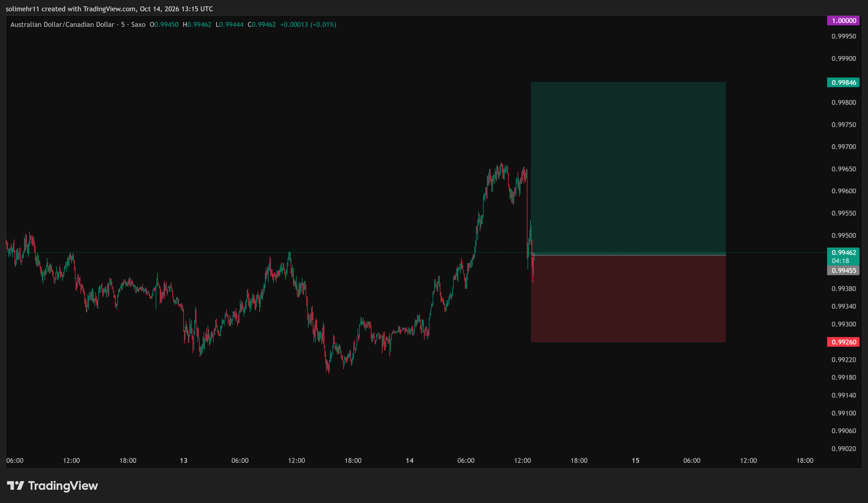Image resolution: width=868 pixels, height=503 pixels.
Task: Click the 0.99020 price axis label
Action: tap(843, 449)
